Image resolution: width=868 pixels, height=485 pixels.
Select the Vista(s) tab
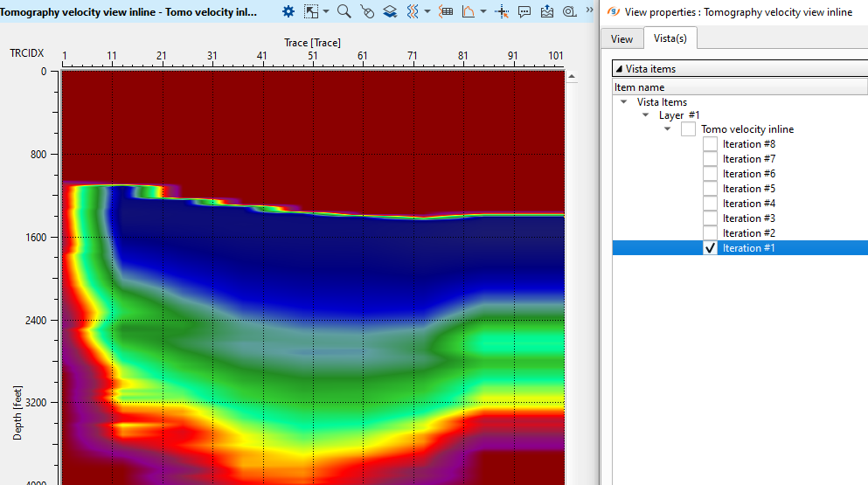[x=670, y=39]
